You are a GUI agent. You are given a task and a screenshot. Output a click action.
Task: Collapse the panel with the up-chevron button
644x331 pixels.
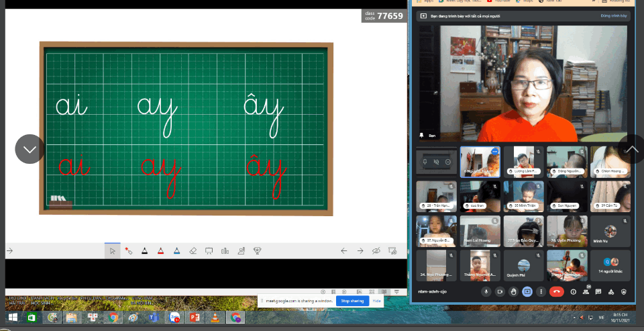click(631, 149)
